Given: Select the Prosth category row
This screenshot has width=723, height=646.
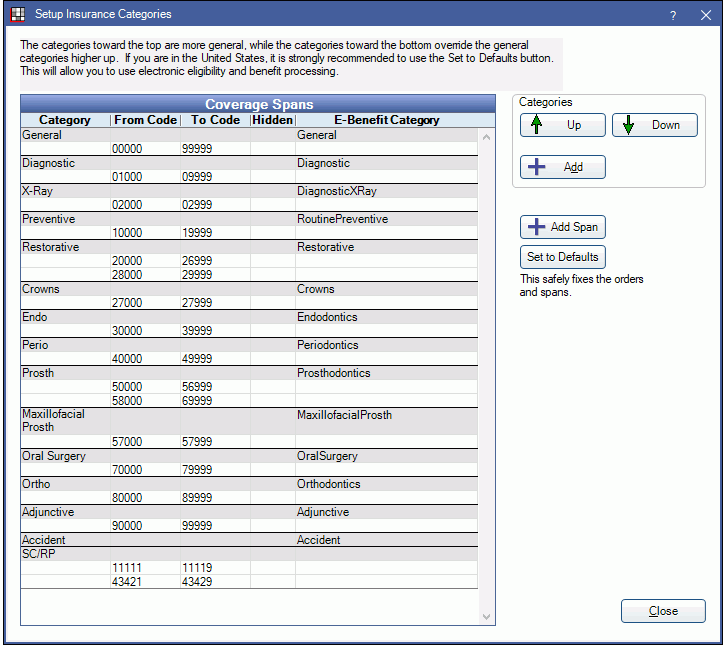Looking at the screenshot, I should point(249,373).
